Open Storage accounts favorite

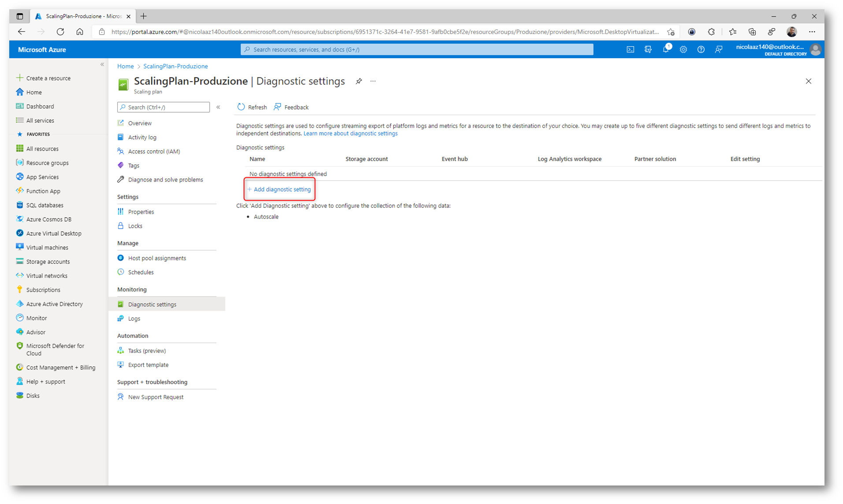click(48, 262)
